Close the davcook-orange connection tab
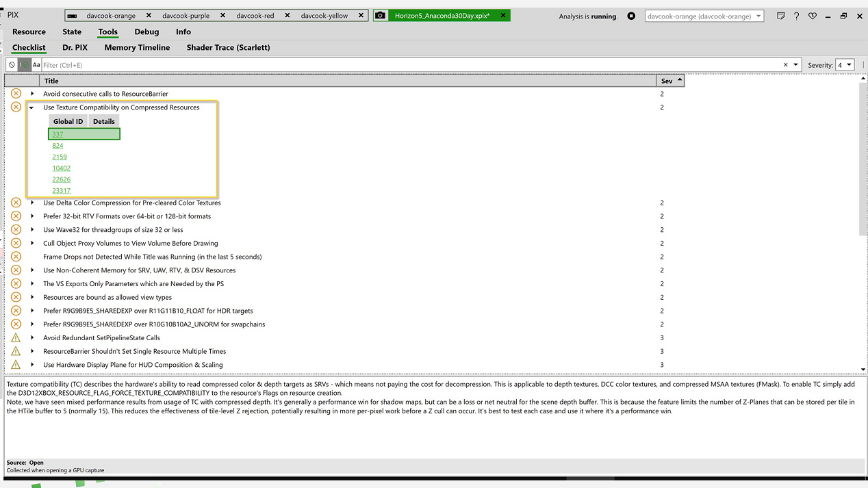868x488 pixels. click(x=149, y=15)
